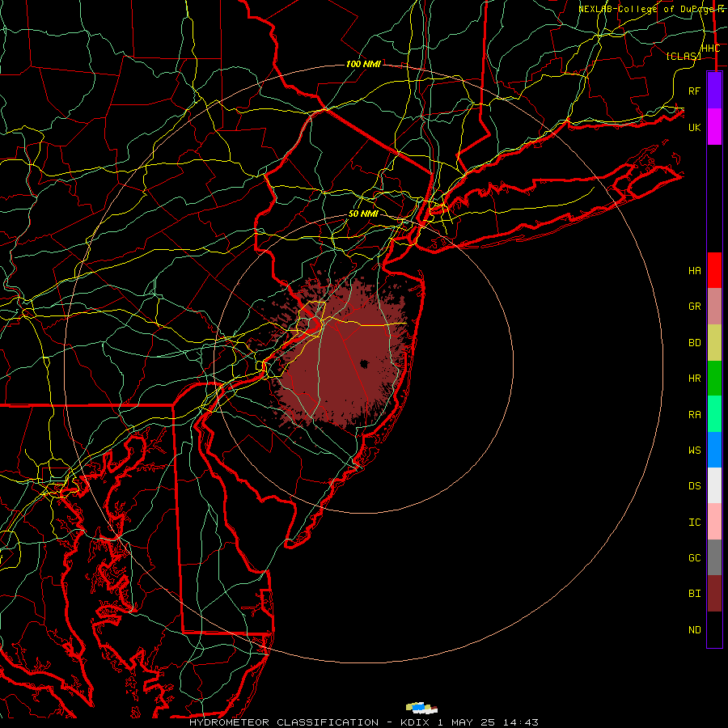The height and width of the screenshot is (728, 728).
Task: Click the gray GC legend swatch
Action: pyautogui.click(x=714, y=557)
